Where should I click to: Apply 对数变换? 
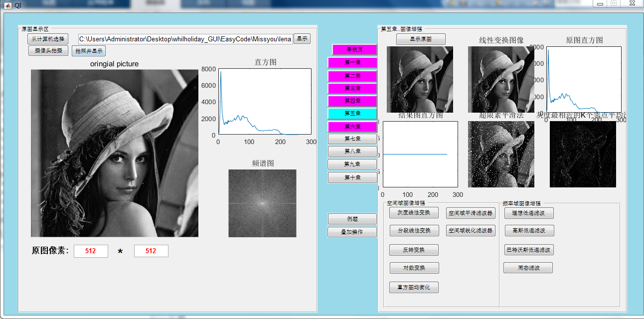click(x=414, y=268)
